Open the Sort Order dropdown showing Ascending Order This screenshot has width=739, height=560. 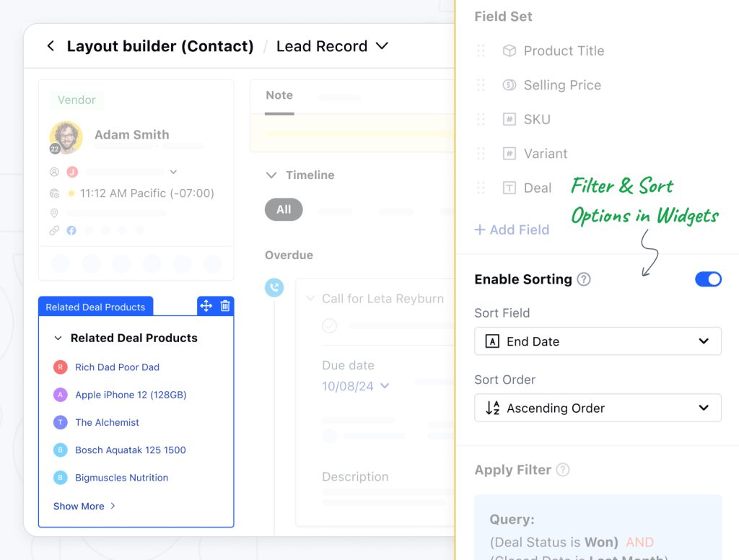point(598,408)
